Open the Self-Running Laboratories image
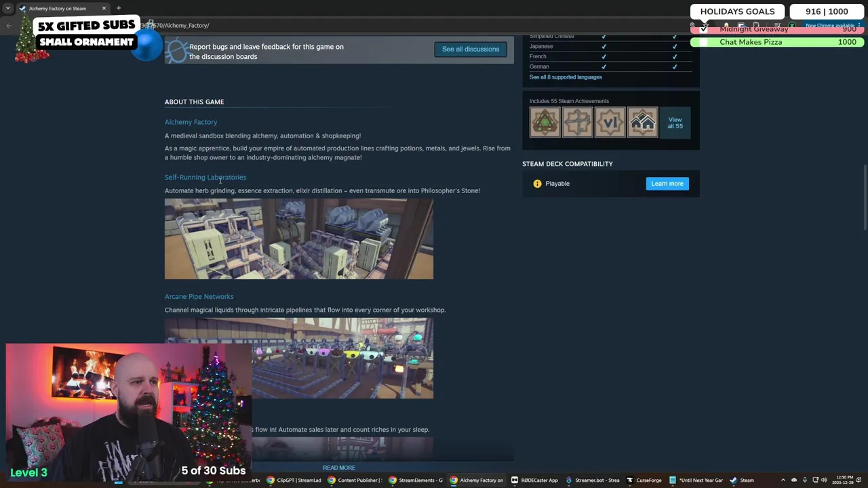Viewport: 868px width, 488px height. click(299, 239)
